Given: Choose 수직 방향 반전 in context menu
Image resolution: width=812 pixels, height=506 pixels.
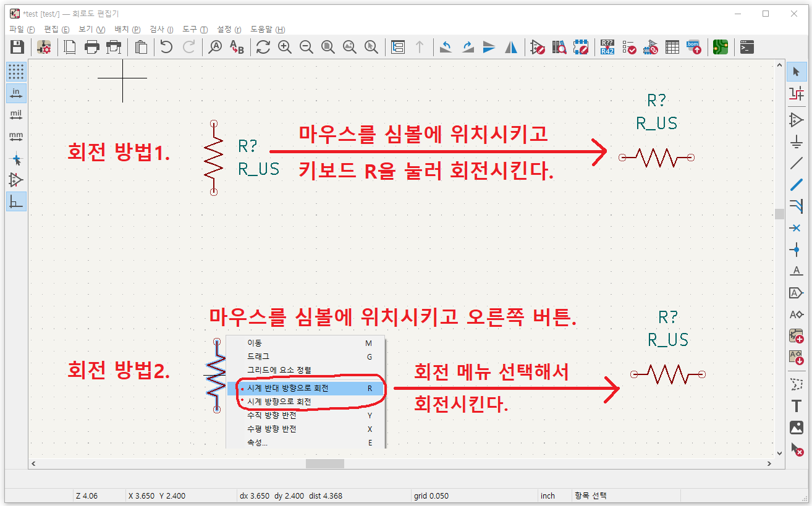Looking at the screenshot, I should point(305,415).
